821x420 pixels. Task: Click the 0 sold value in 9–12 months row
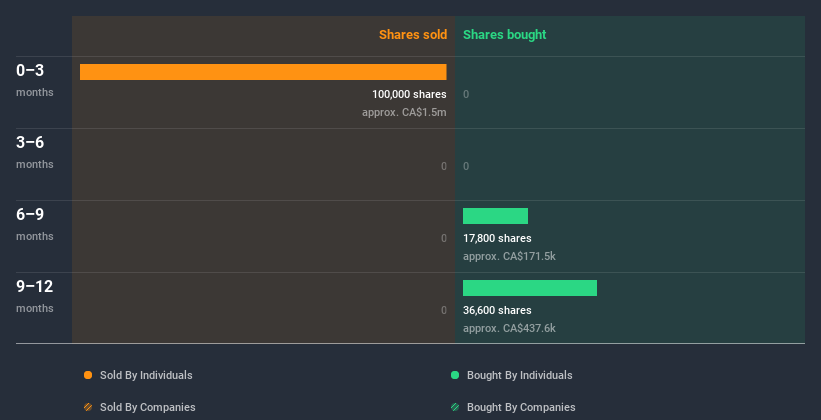point(444,310)
